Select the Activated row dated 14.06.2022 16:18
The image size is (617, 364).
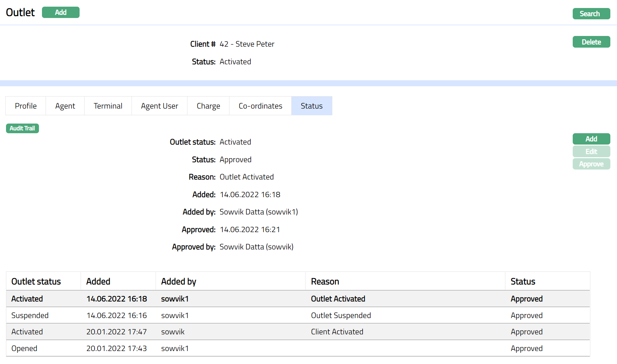point(298,299)
